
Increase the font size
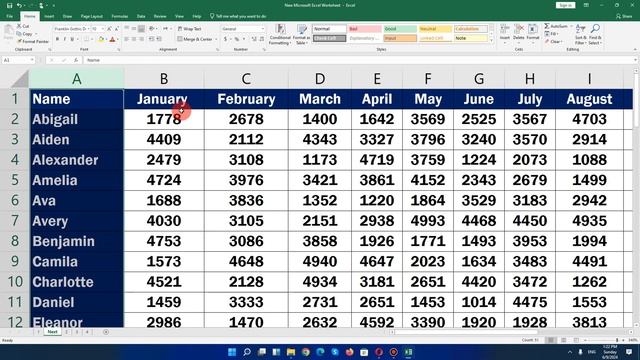pos(109,29)
